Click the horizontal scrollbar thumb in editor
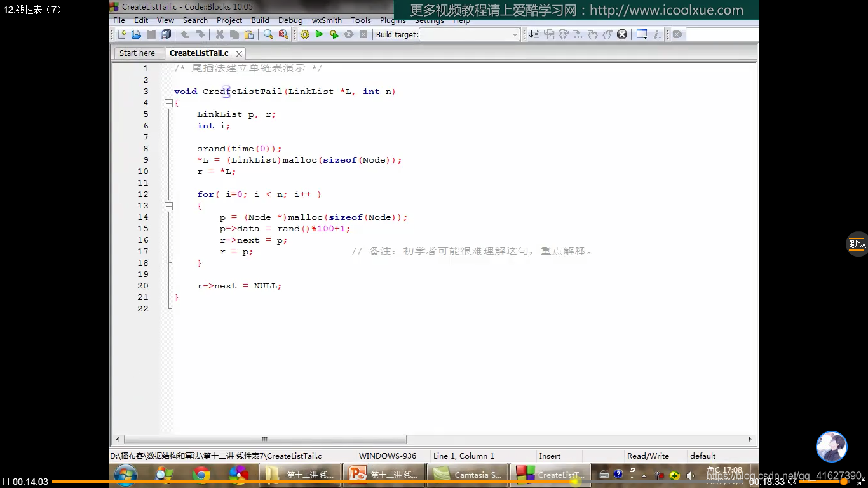868x488 pixels. (x=265, y=439)
